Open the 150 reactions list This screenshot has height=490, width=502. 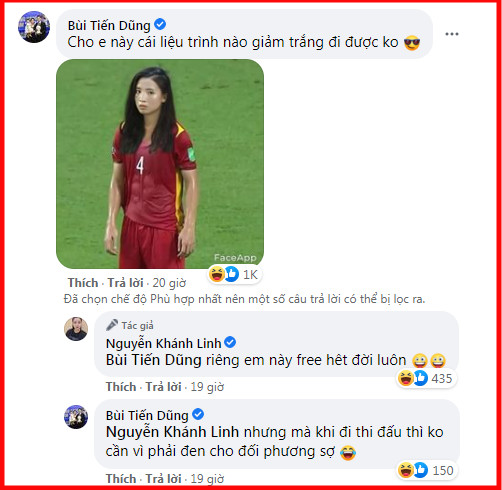point(427,470)
